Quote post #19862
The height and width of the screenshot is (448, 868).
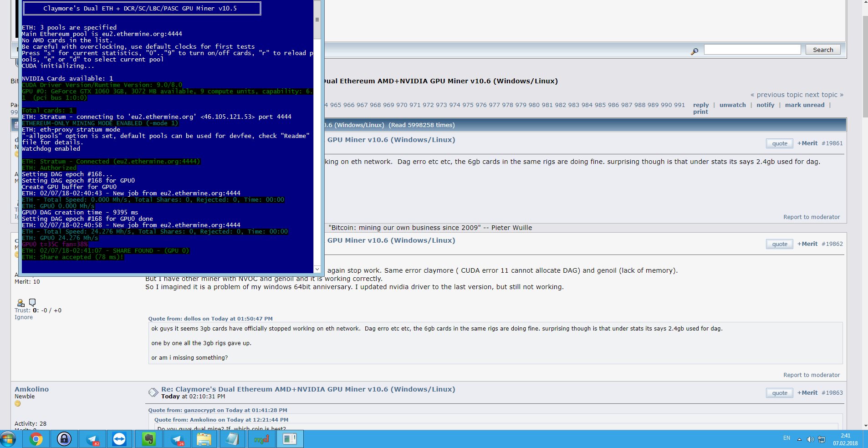780,244
